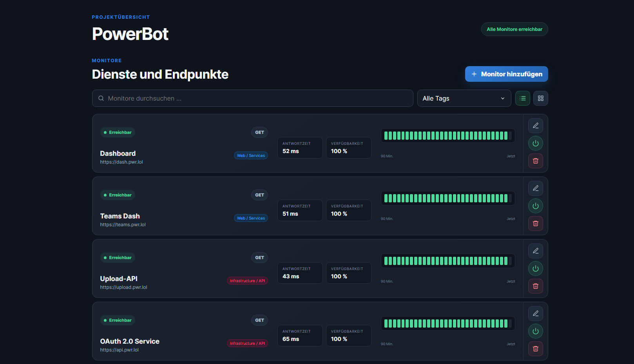Click the OAuth 2.0 Service uptime history bar
The image size is (634, 364).
pyautogui.click(x=448, y=324)
